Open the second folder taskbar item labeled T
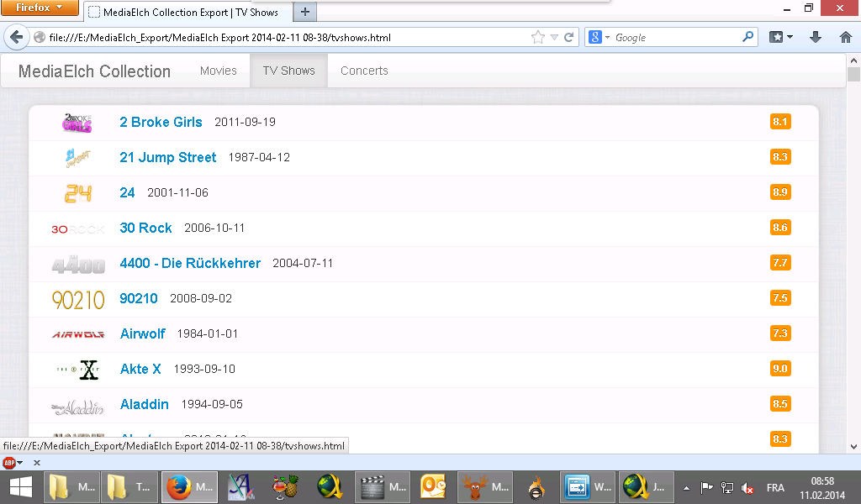 (x=129, y=487)
